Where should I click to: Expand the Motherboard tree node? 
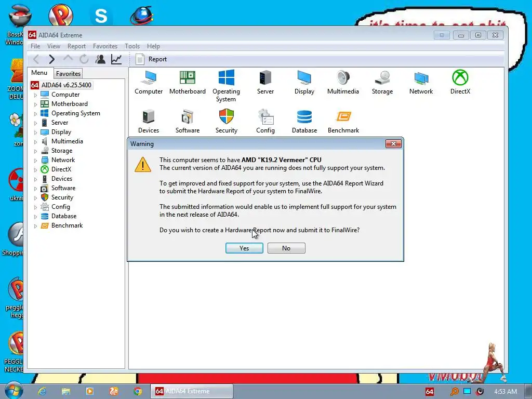35,104
